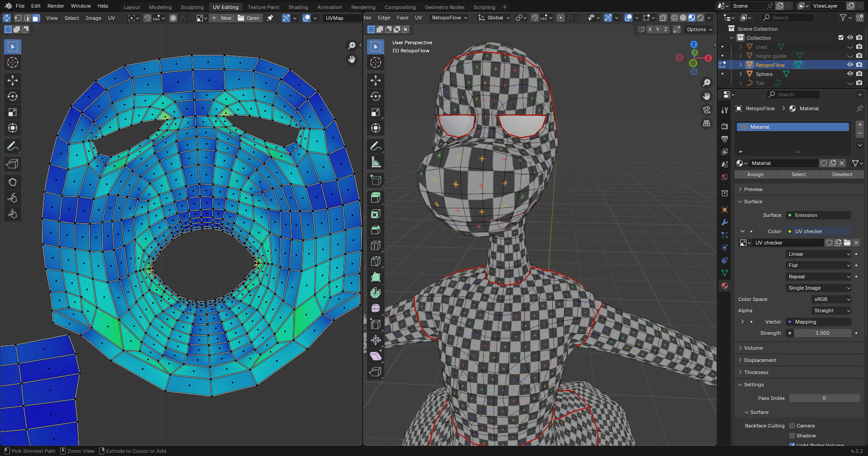Select the Loop Cut tool
Screen dimensions: 868x456
point(376,245)
